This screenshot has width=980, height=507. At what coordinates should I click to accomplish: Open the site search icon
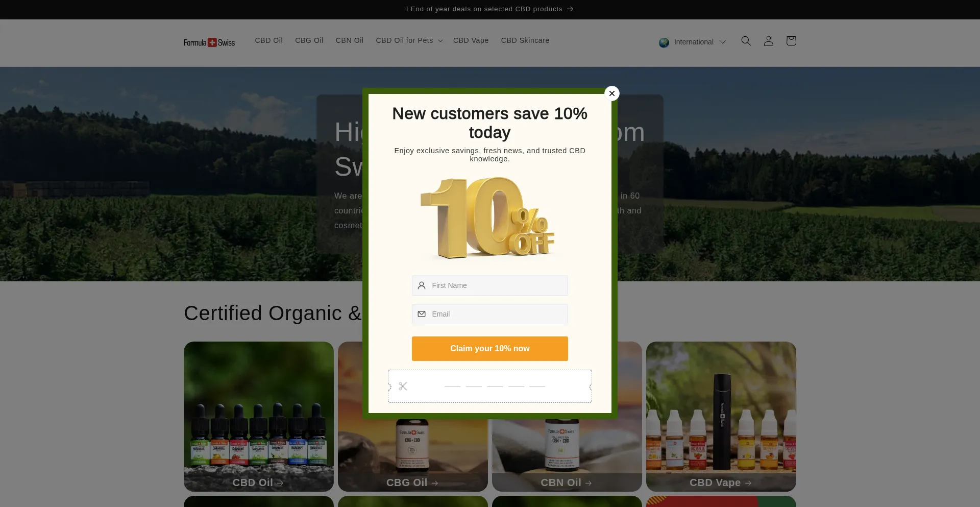746,41
